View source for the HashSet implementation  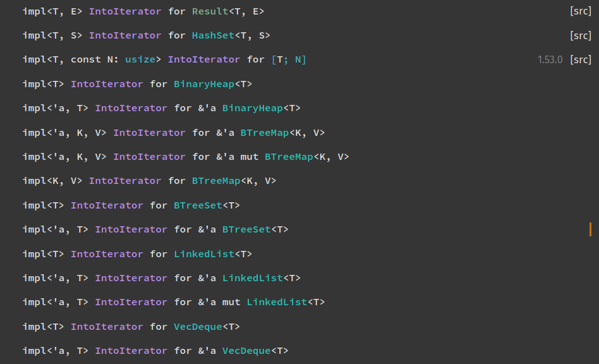click(x=581, y=35)
